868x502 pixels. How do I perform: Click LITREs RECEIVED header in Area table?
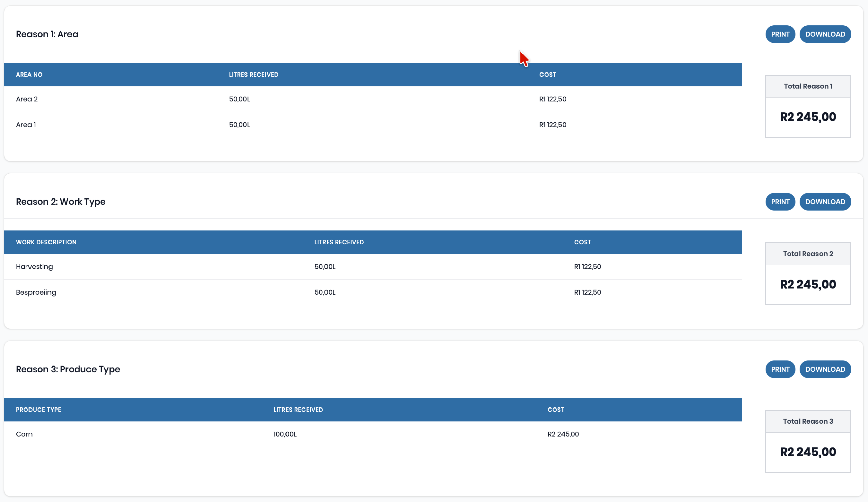pyautogui.click(x=254, y=75)
